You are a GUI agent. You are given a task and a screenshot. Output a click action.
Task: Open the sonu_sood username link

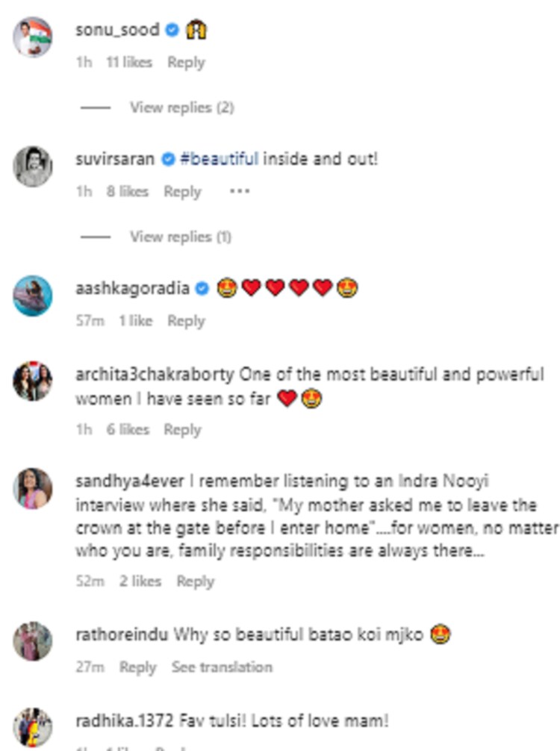pyautogui.click(x=117, y=30)
